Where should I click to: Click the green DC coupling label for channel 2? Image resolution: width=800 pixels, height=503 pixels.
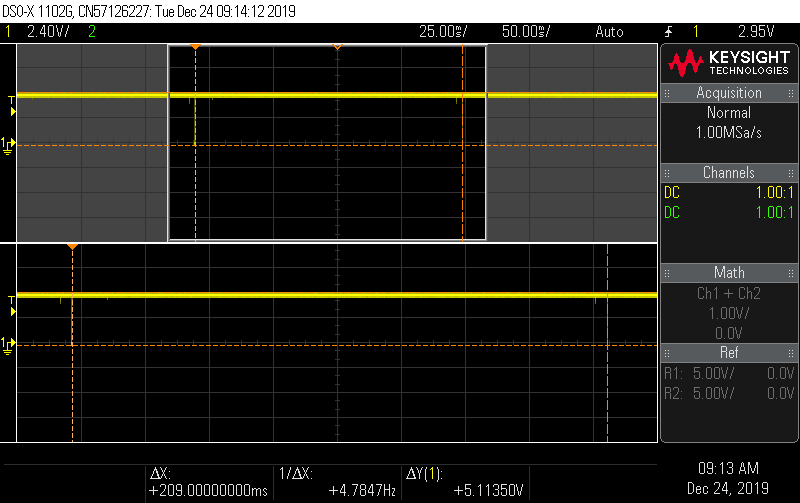click(672, 212)
